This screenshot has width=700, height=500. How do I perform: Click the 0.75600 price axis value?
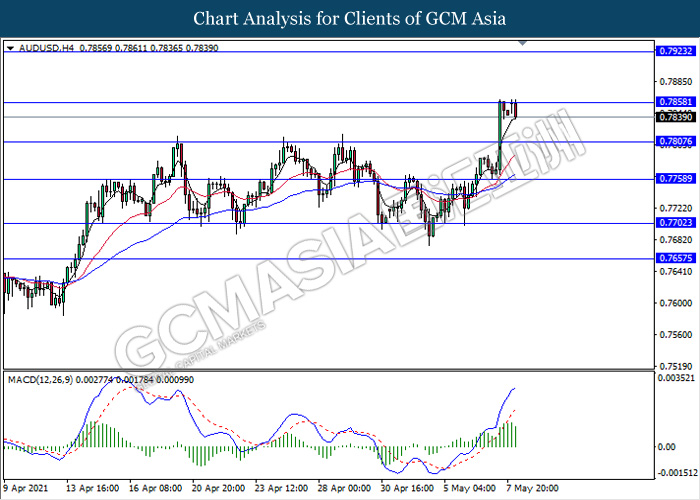click(x=676, y=335)
